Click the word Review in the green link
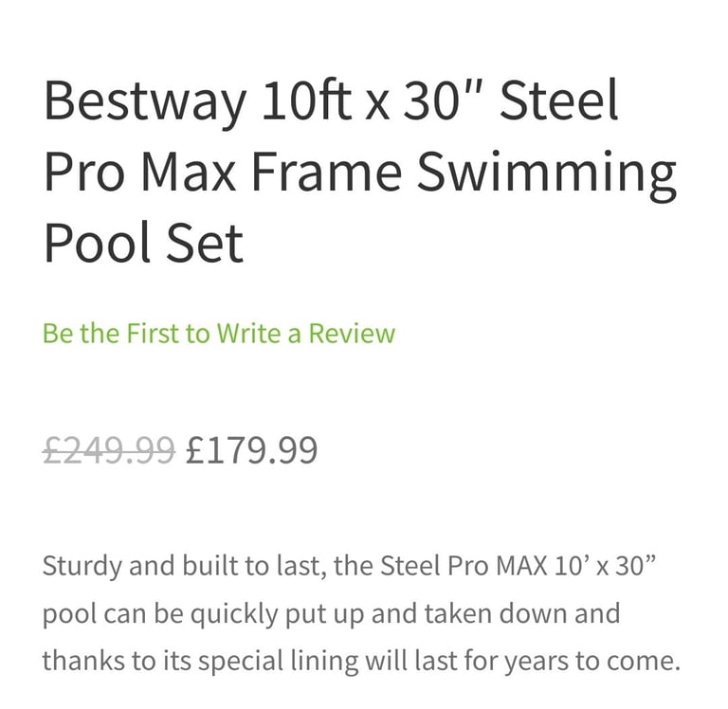The height and width of the screenshot is (709, 728). tap(352, 333)
